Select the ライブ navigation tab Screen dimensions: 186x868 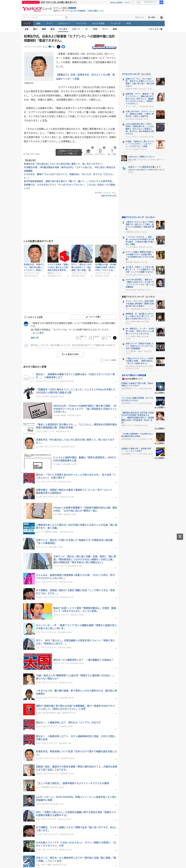coord(49,23)
